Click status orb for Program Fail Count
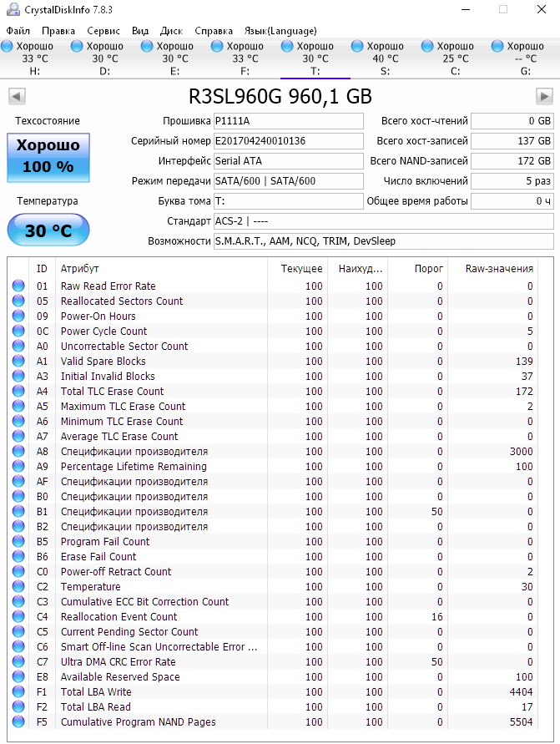This screenshot has height=744, width=560. [x=18, y=541]
